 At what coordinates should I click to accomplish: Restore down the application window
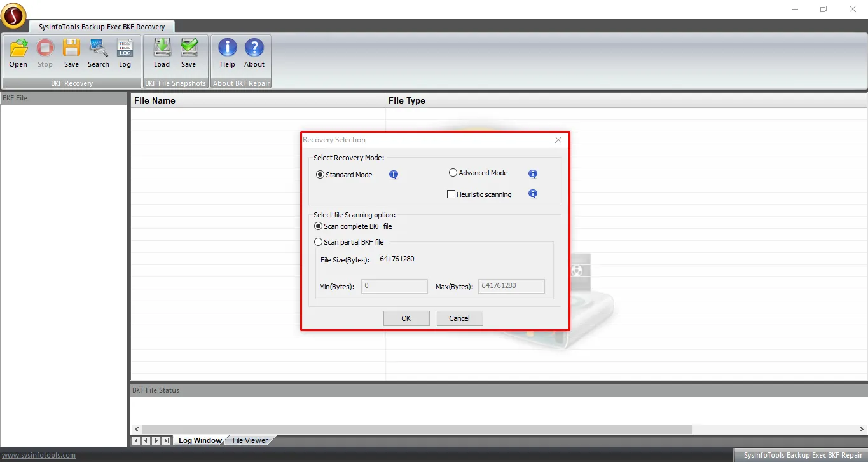pyautogui.click(x=823, y=9)
